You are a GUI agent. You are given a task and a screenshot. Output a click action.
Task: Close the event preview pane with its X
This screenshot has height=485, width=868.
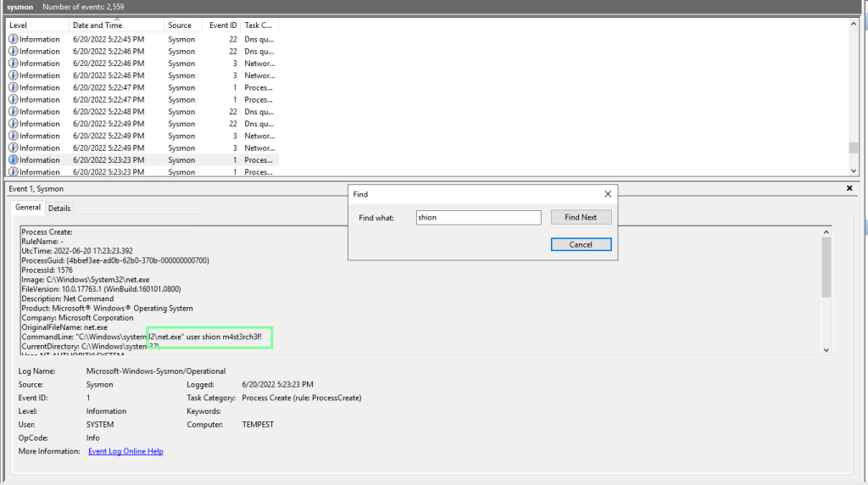pyautogui.click(x=849, y=188)
